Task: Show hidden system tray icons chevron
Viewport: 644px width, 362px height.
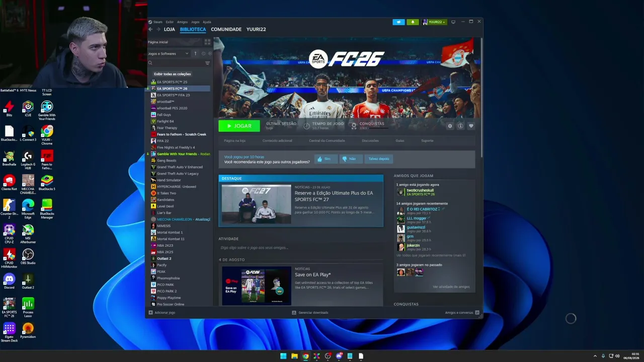Action: click(595, 356)
